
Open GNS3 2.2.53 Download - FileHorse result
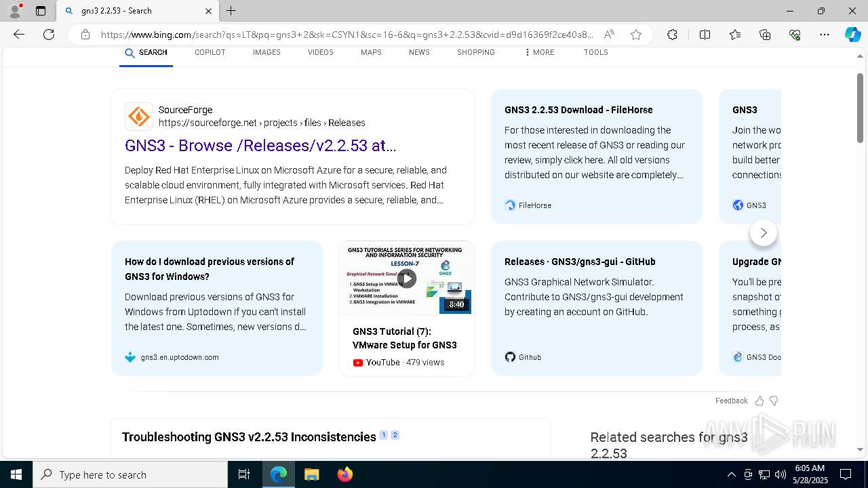pos(578,110)
